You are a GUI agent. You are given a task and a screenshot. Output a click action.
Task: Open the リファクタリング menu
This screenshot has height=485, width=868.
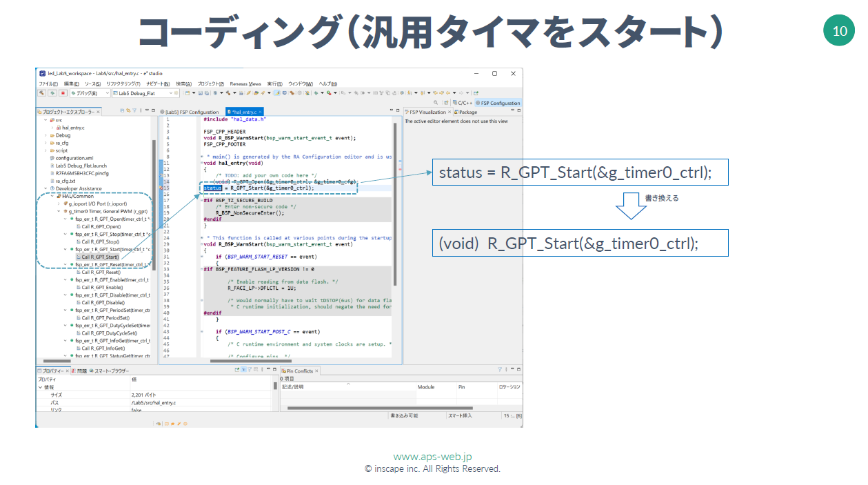pyautogui.click(x=123, y=83)
